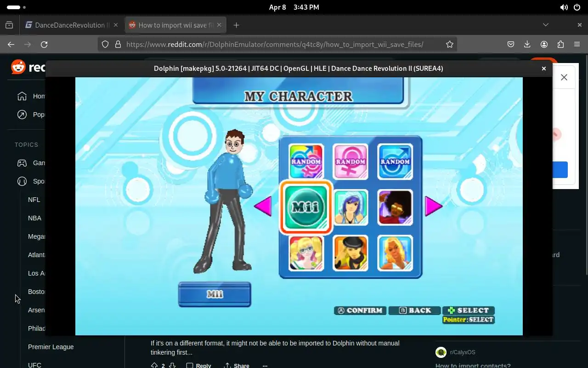Bookmark this page with the star icon

pos(450,44)
